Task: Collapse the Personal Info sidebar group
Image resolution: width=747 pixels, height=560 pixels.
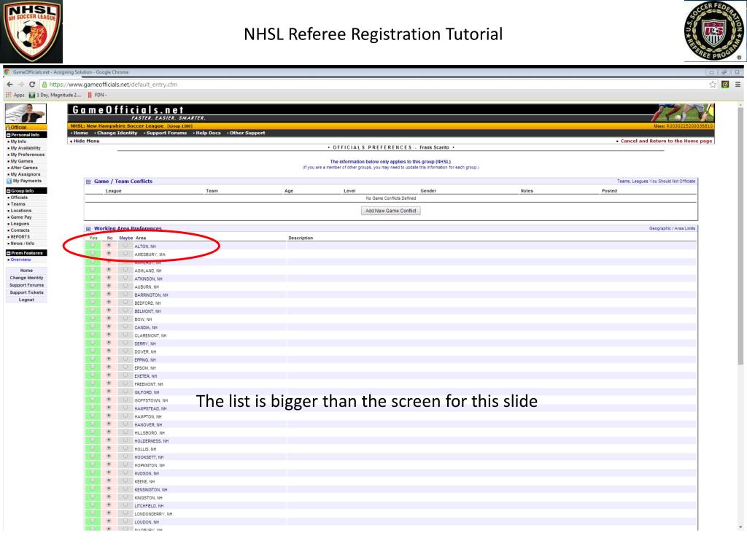Action: point(8,135)
